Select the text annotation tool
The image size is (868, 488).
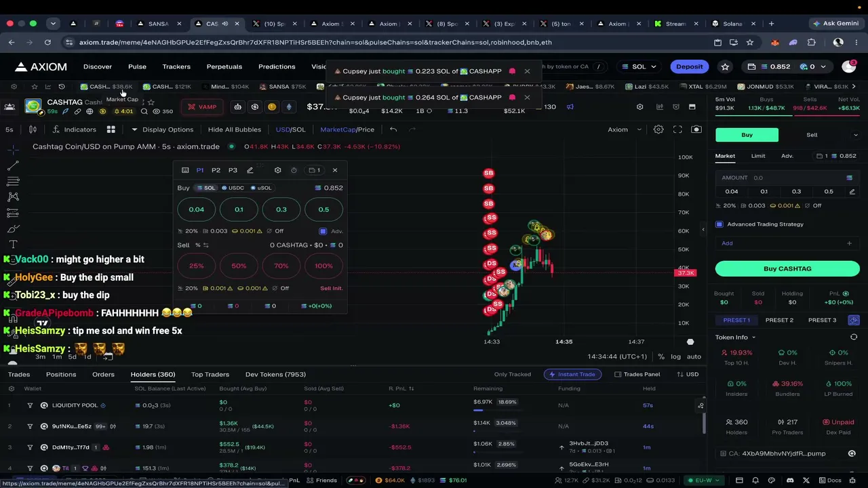(13, 245)
